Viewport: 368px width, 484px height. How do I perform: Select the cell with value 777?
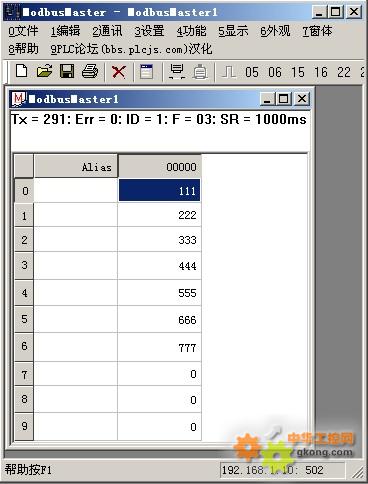160,347
